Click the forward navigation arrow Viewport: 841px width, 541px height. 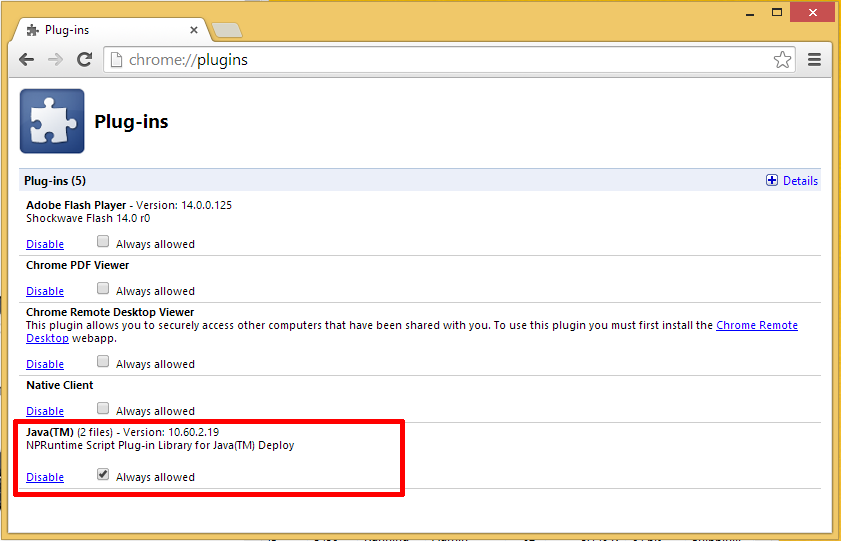click(55, 60)
